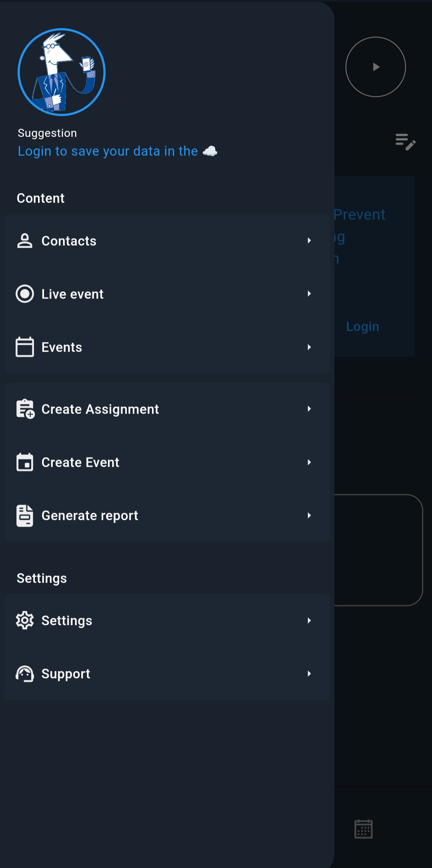Image resolution: width=432 pixels, height=868 pixels.
Task: Tap the calendar grid icon at bottom right
Action: [x=364, y=829]
